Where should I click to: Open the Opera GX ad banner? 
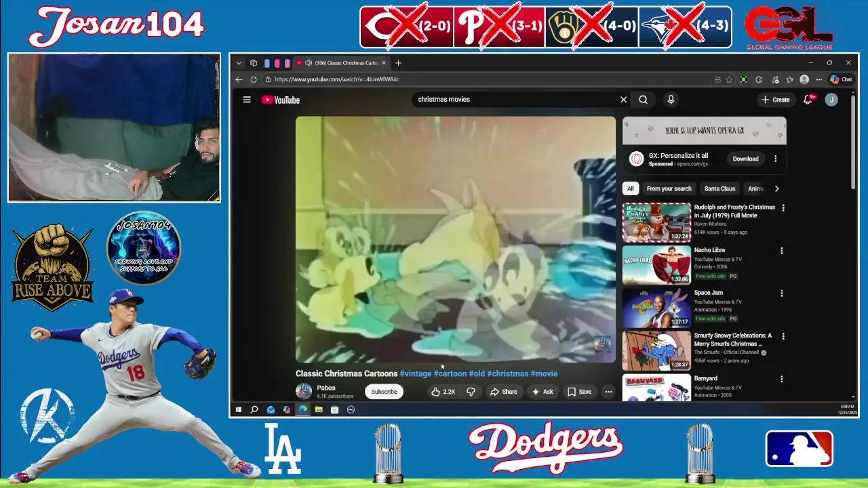705,130
